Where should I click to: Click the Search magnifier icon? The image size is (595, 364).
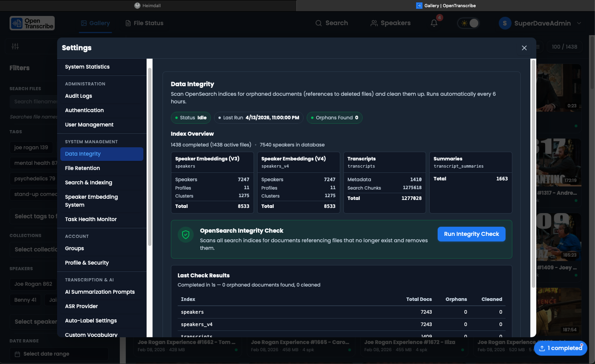click(319, 23)
